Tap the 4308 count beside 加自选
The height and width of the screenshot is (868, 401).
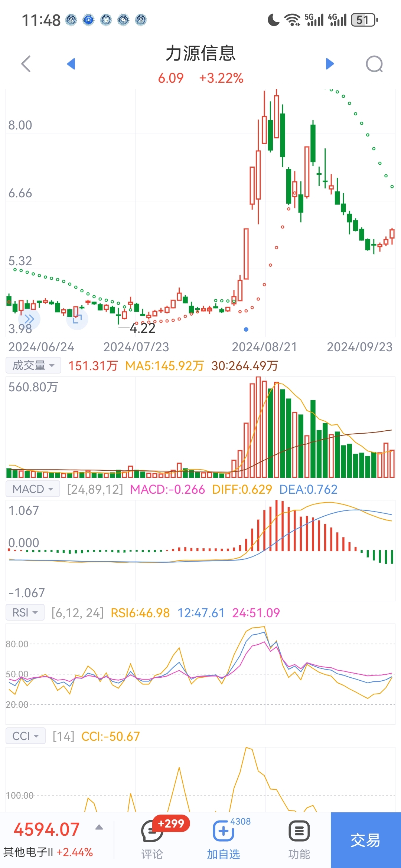pyautogui.click(x=240, y=821)
